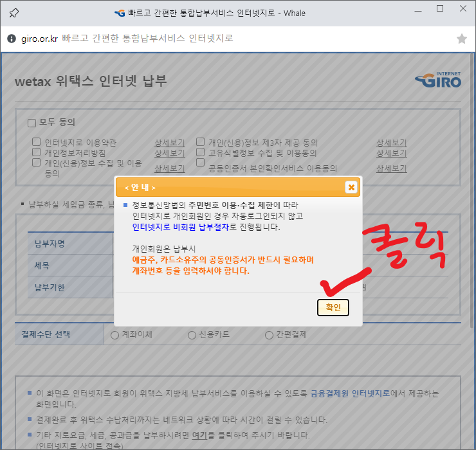Screen dimensions: 476x450
Task: Tick 공동인증서 본인확인서비스 이용동의 checkbox
Action: pyautogui.click(x=200, y=163)
